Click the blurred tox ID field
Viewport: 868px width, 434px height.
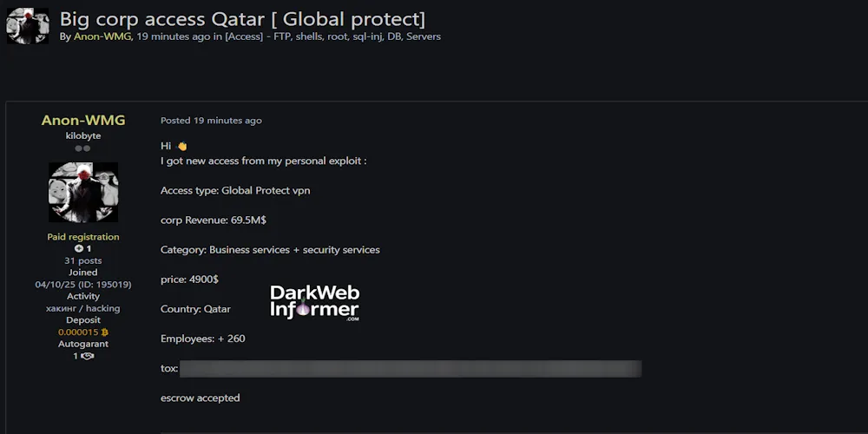tap(411, 369)
